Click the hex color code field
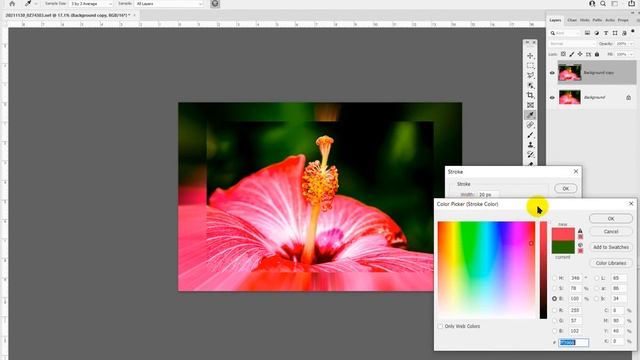 (x=573, y=342)
